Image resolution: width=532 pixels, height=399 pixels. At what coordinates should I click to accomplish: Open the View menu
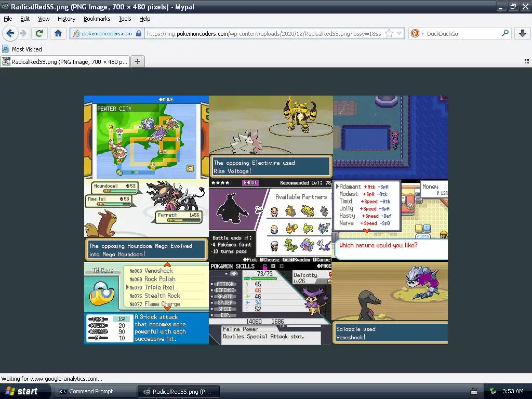click(x=44, y=19)
